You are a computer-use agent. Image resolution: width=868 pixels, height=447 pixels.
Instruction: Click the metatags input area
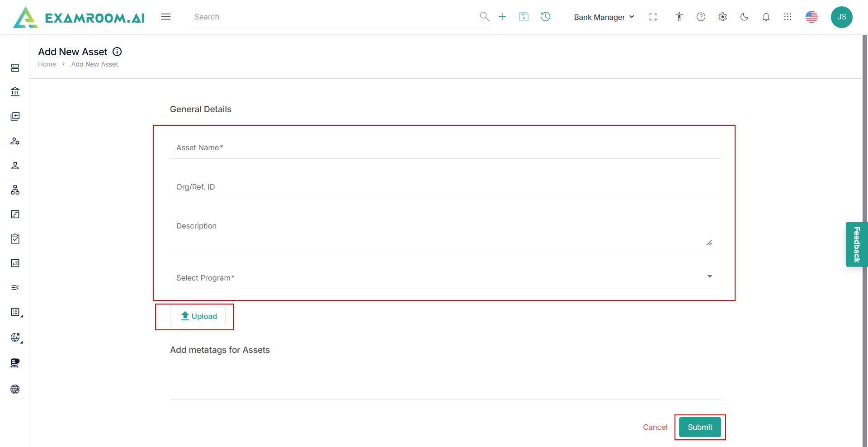(445, 383)
